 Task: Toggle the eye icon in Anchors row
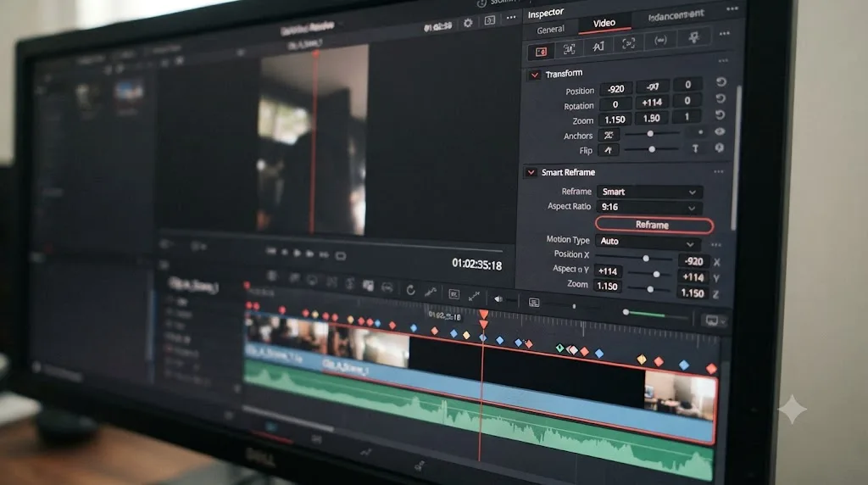pyautogui.click(x=720, y=131)
